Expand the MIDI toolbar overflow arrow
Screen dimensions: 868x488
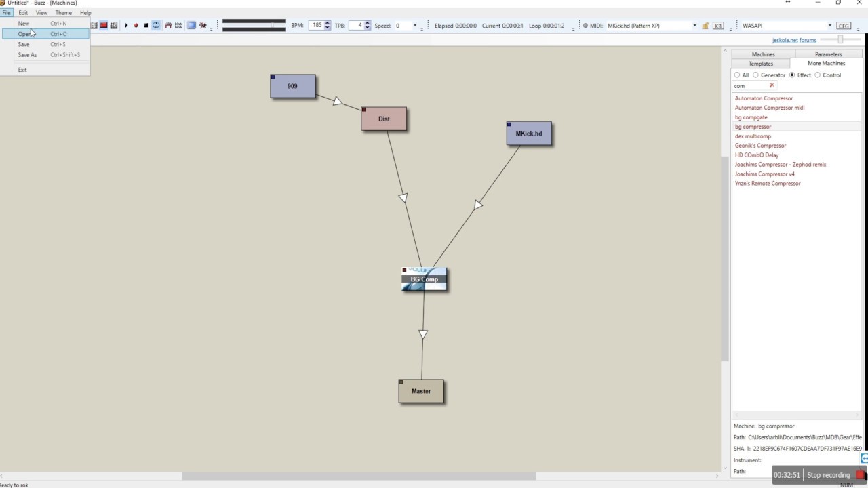[x=730, y=29]
